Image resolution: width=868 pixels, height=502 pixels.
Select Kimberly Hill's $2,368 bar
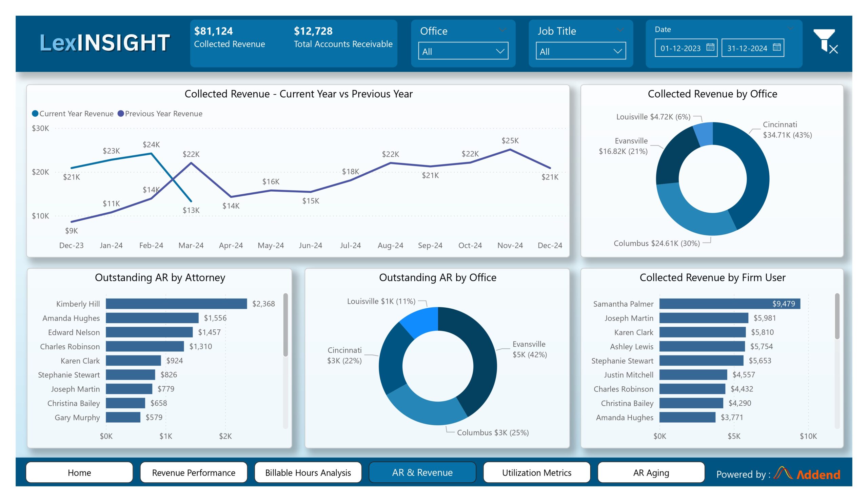tap(176, 304)
